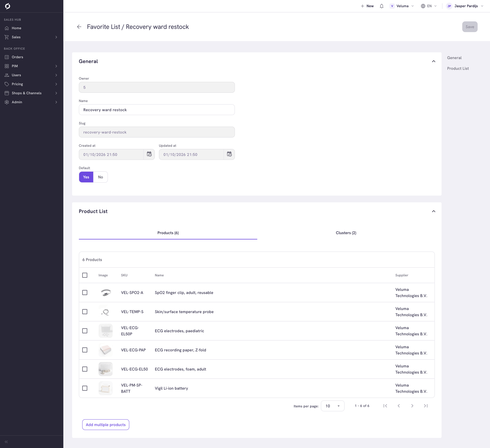This screenshot has width=490, height=448.
Task: Click Add multiple products button
Action: [x=106, y=425]
